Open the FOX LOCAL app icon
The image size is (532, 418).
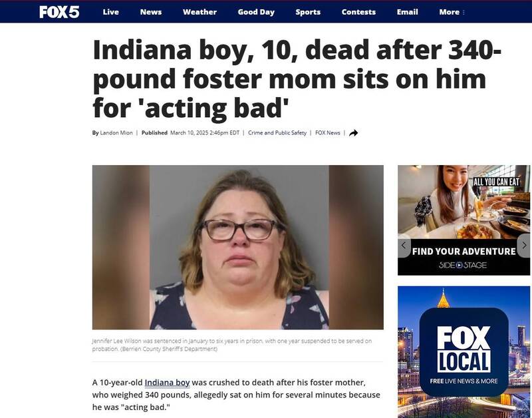[x=464, y=352]
